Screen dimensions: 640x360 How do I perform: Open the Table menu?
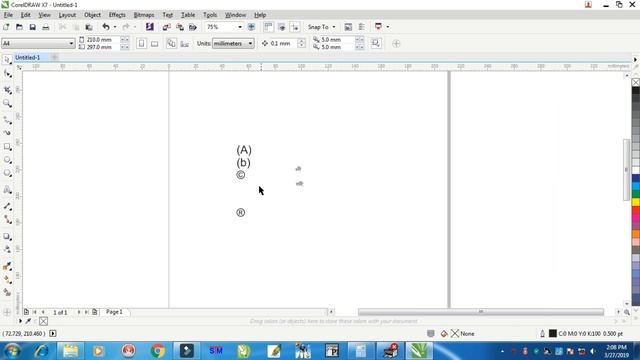click(188, 15)
